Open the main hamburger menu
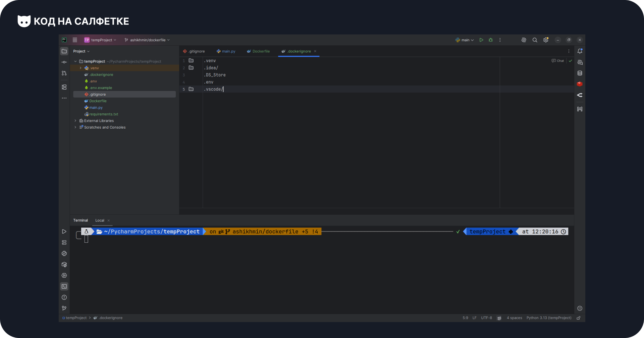 (x=75, y=40)
